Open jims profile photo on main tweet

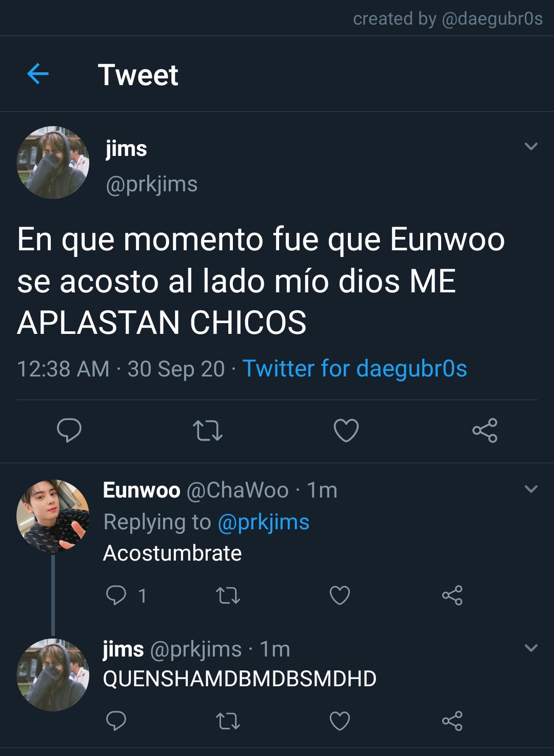[53, 163]
